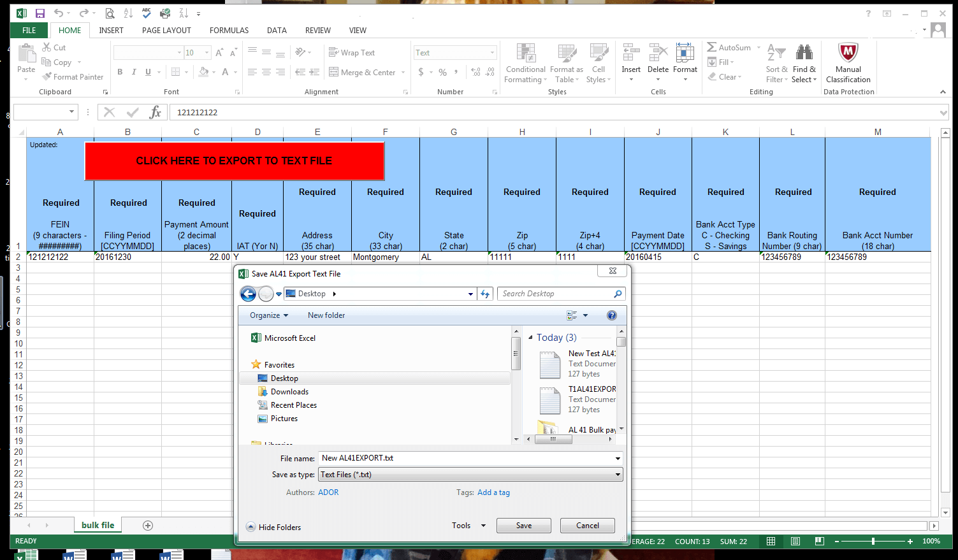This screenshot has height=560, width=958.
Task: Open the number format Text dropdown
Action: point(492,53)
